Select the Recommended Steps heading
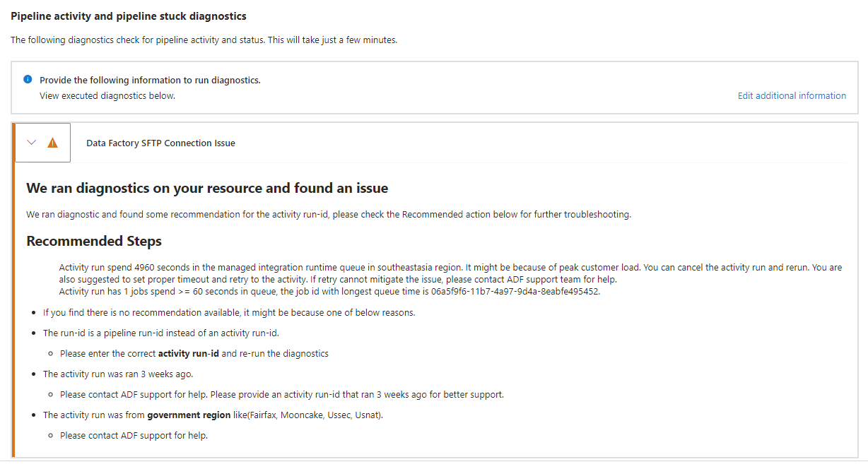Image resolution: width=868 pixels, height=469 pixels. coord(94,241)
